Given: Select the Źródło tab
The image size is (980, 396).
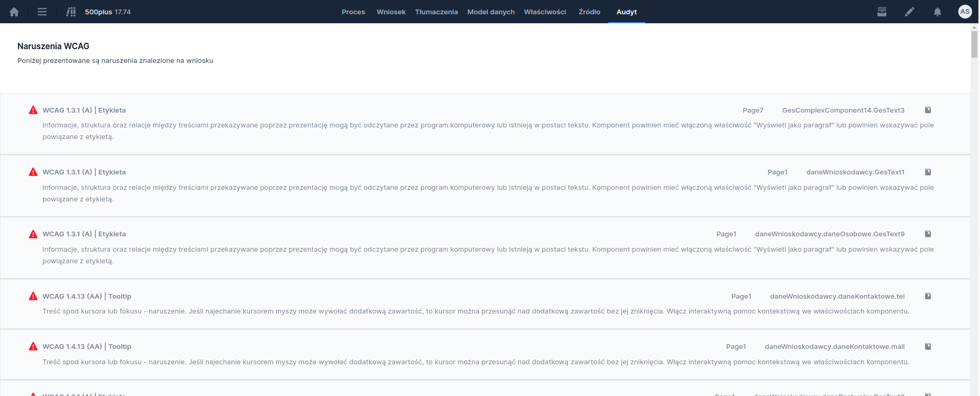Looking at the screenshot, I should 589,12.
